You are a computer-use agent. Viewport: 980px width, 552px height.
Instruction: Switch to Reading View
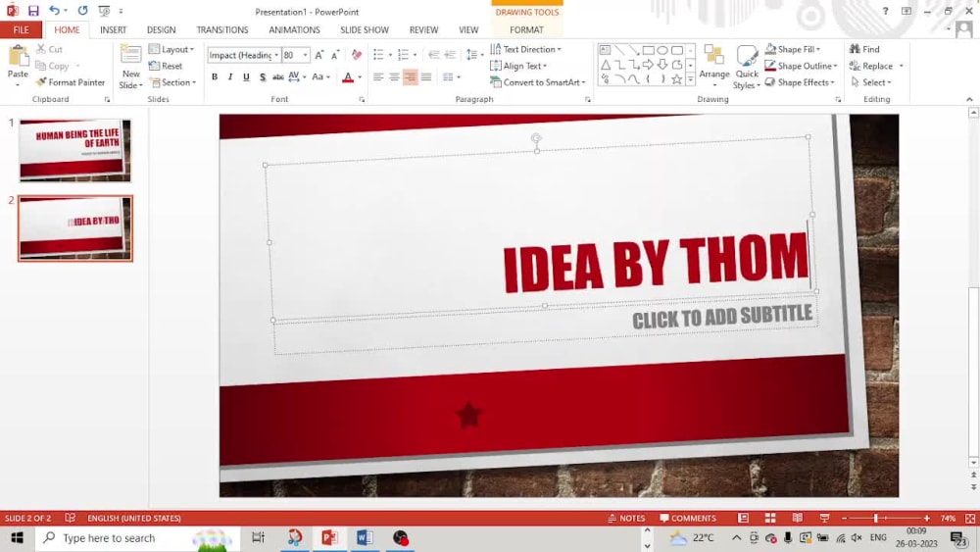(x=798, y=518)
